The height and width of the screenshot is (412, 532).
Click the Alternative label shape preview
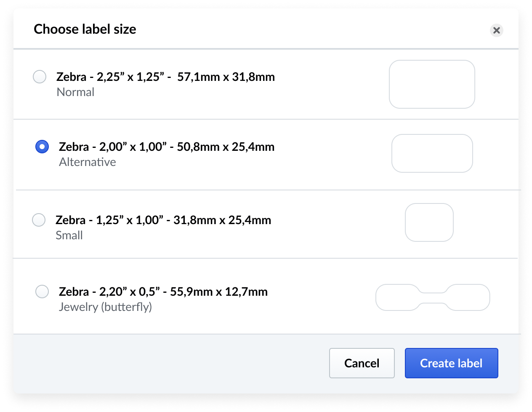point(432,153)
